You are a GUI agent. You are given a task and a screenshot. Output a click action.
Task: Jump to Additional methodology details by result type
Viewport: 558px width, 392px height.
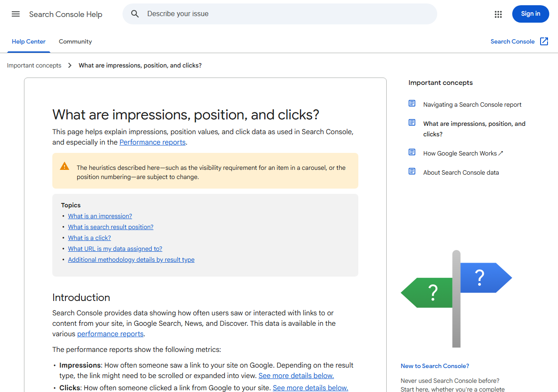coord(131,260)
